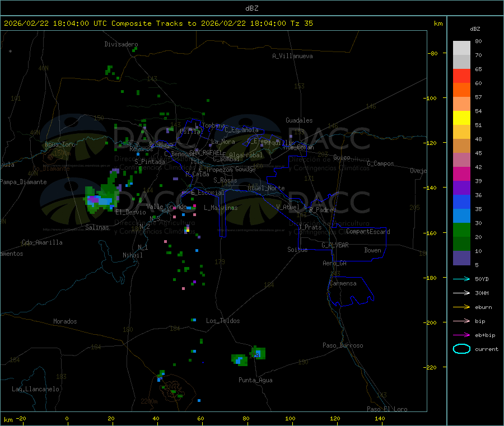Click the 'dBZ' title at top center

click(x=251, y=8)
